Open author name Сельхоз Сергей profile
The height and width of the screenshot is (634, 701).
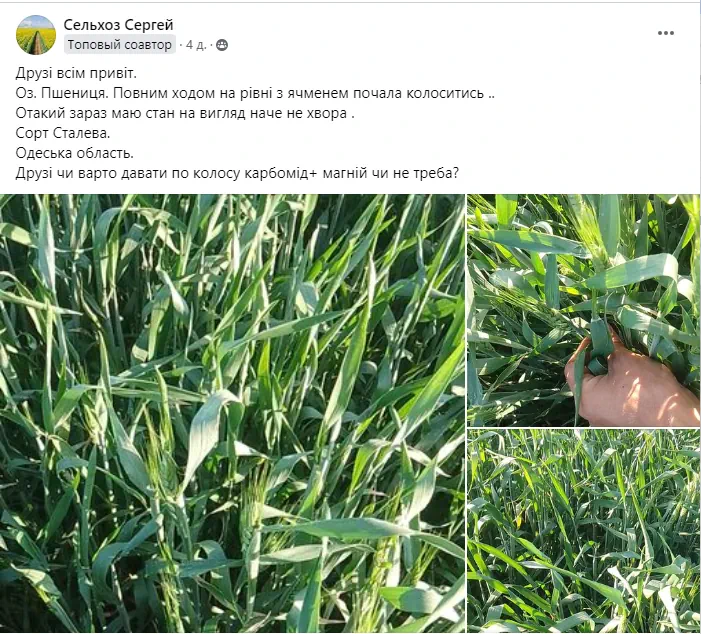pyautogui.click(x=118, y=25)
